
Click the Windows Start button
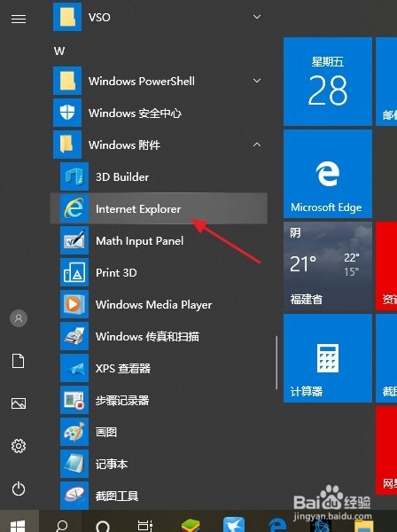(19, 525)
